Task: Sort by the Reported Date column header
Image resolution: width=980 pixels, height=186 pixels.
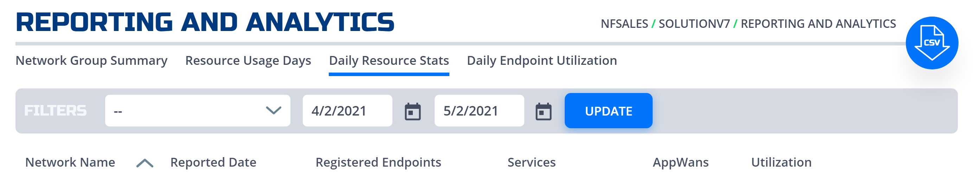Action: tap(213, 162)
